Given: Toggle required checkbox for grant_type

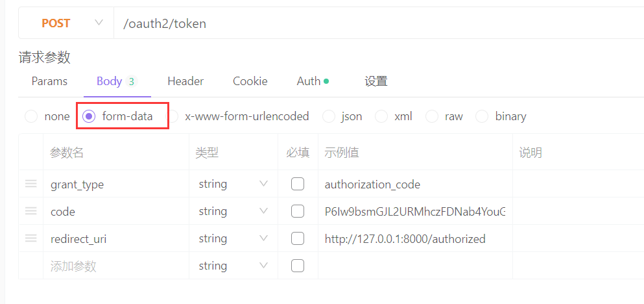Looking at the screenshot, I should pos(298,184).
